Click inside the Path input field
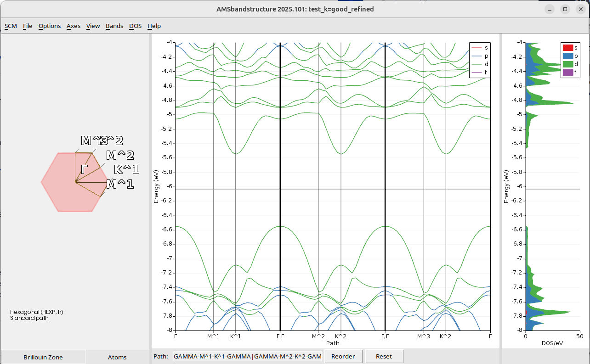Screen dimensions: 590x364 coord(247,356)
